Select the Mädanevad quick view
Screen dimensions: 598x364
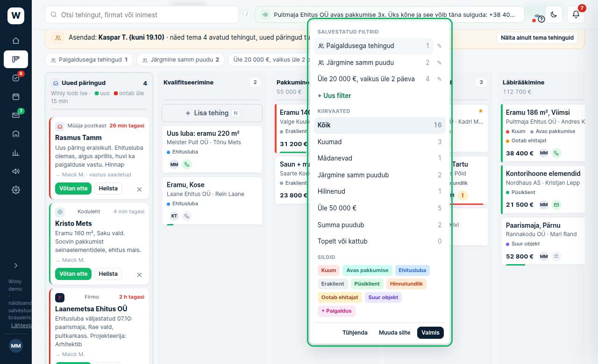click(x=379, y=158)
